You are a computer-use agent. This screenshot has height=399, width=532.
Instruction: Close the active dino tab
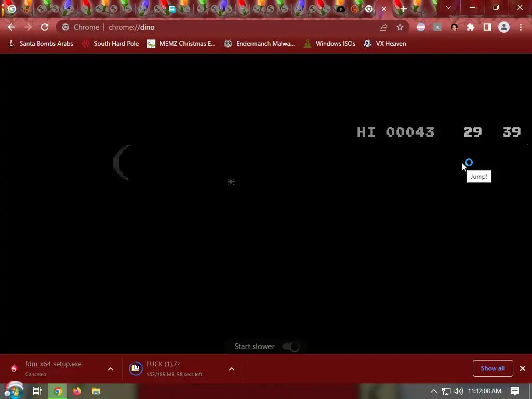point(384,9)
